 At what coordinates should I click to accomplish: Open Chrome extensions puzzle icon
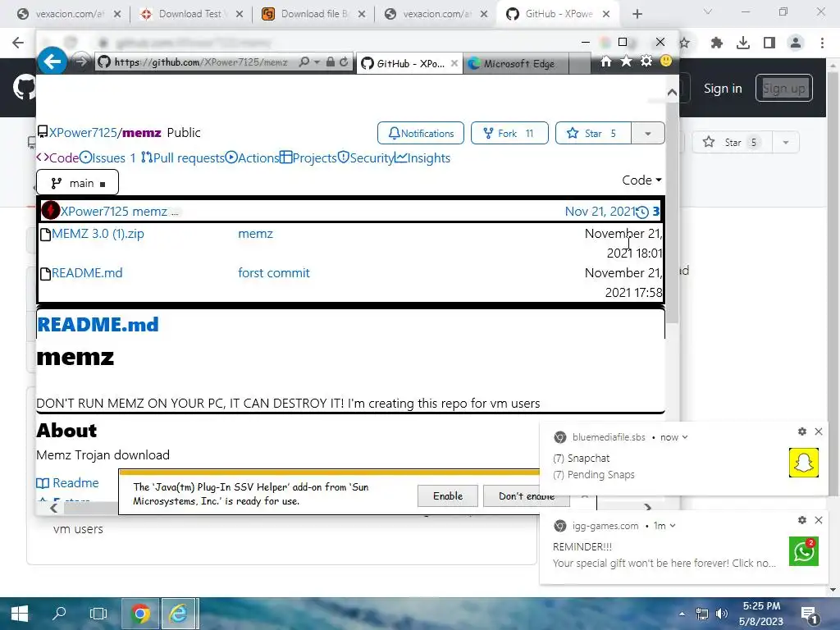coord(717,43)
